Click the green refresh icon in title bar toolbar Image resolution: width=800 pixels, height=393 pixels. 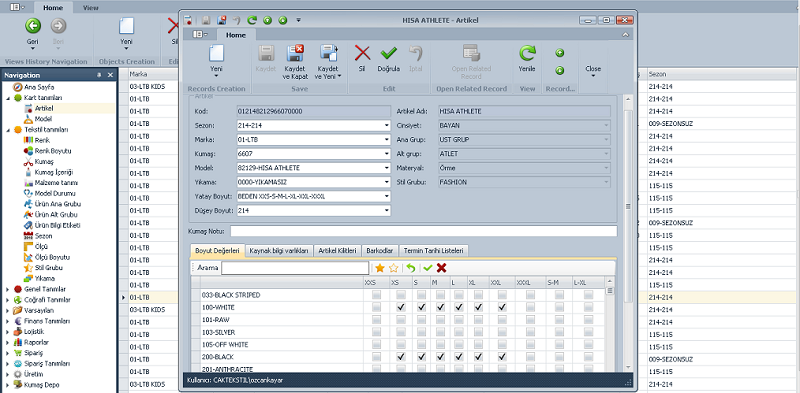pos(252,20)
